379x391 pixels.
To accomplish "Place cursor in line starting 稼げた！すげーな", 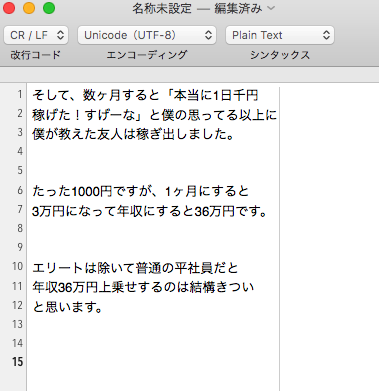I will click(154, 115).
